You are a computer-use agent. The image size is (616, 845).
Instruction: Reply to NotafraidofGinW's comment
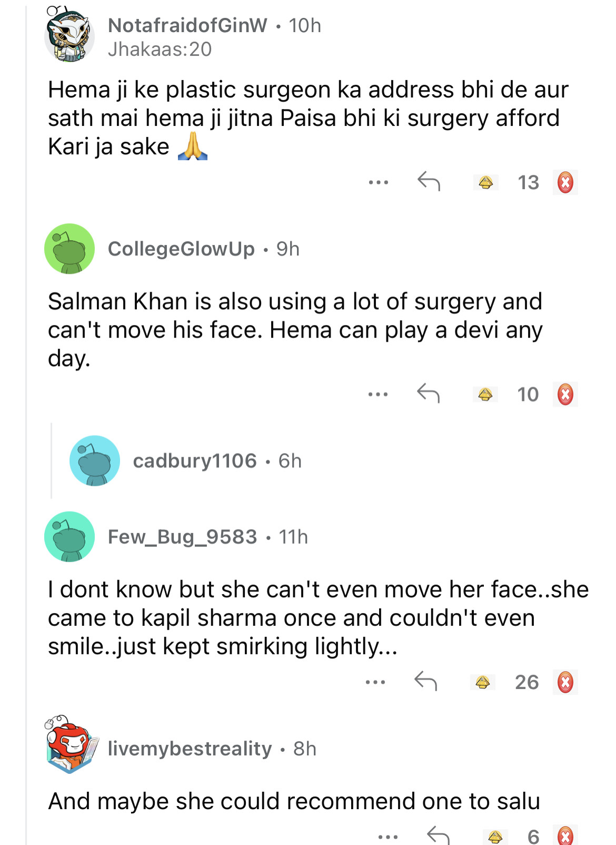[x=429, y=182]
